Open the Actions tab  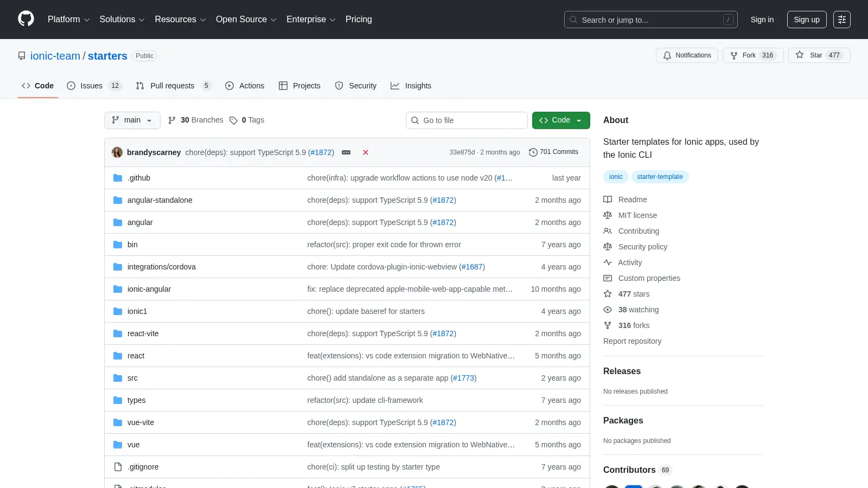coord(245,86)
